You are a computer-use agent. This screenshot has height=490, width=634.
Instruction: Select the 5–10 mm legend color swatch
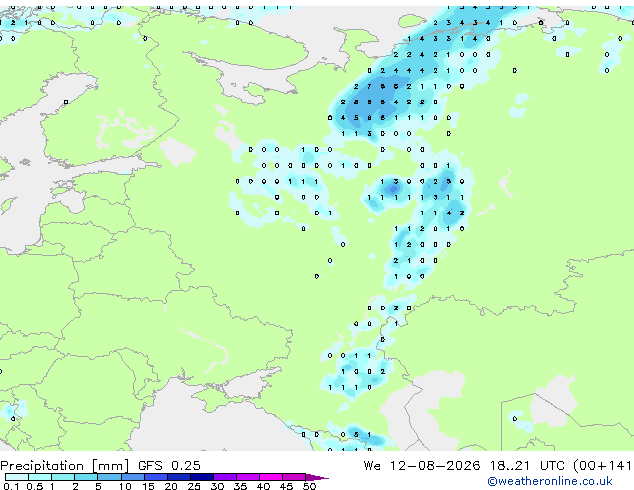[109, 477]
